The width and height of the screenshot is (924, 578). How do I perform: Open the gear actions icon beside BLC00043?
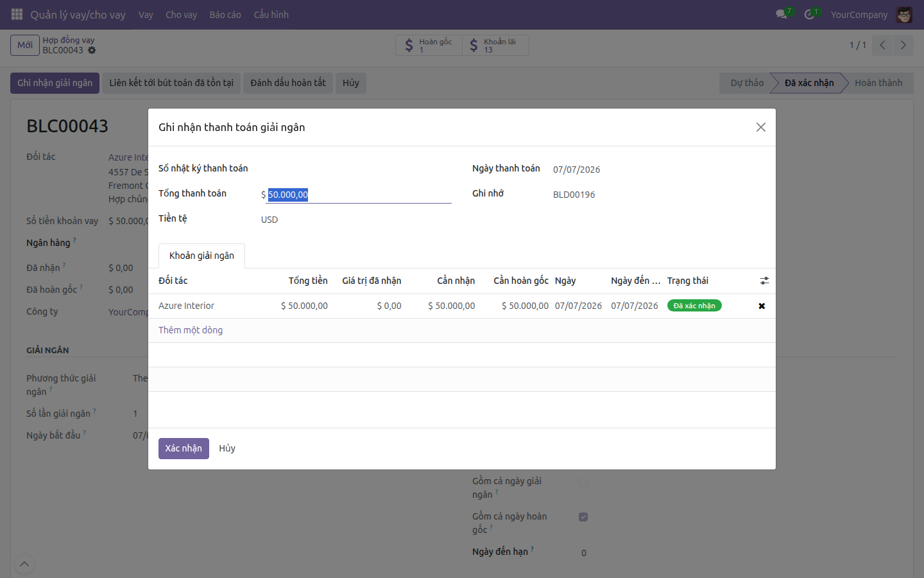[x=92, y=50]
